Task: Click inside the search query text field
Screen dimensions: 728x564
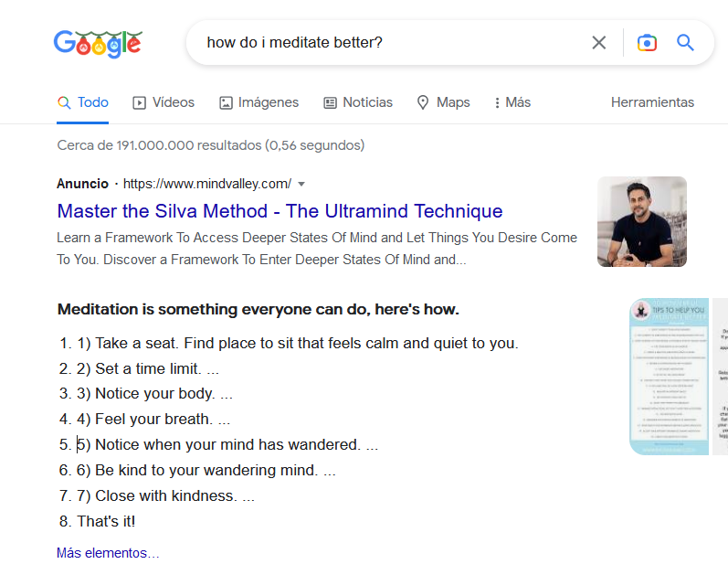Action: (x=393, y=43)
